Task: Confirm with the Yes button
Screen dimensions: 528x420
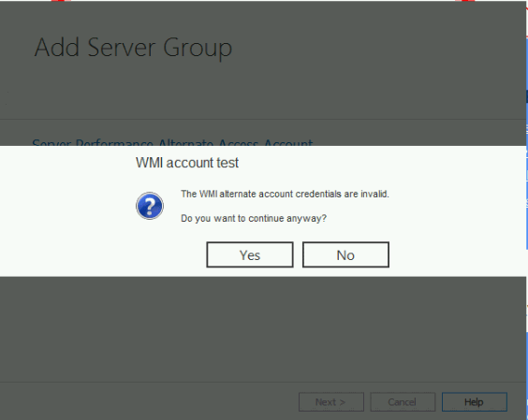Action: [x=250, y=254]
